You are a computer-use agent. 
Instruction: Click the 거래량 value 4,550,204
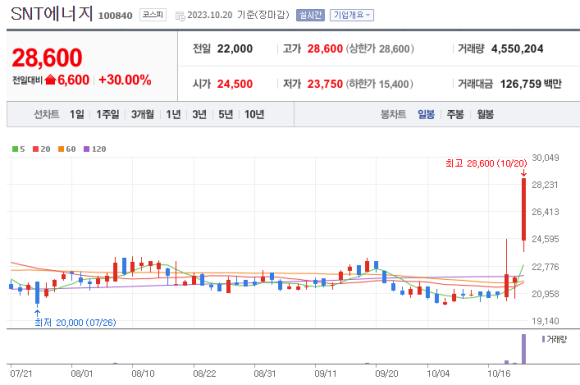tap(517, 49)
